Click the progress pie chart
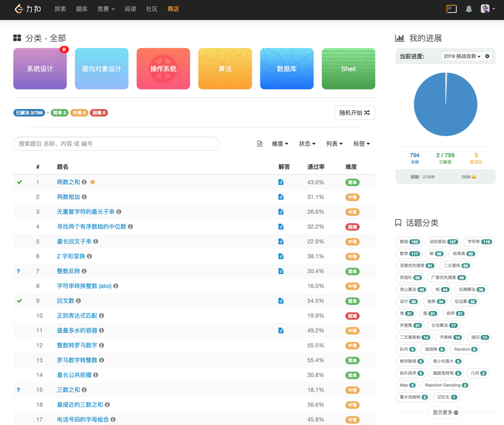The width and height of the screenshot is (504, 425). (446, 104)
